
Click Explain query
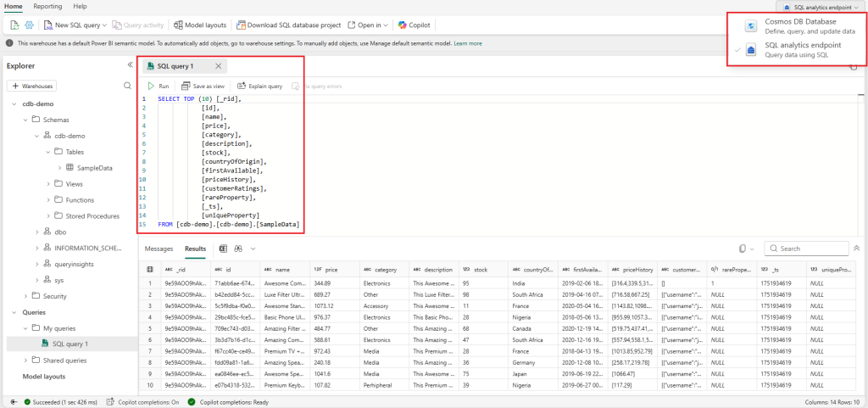259,87
